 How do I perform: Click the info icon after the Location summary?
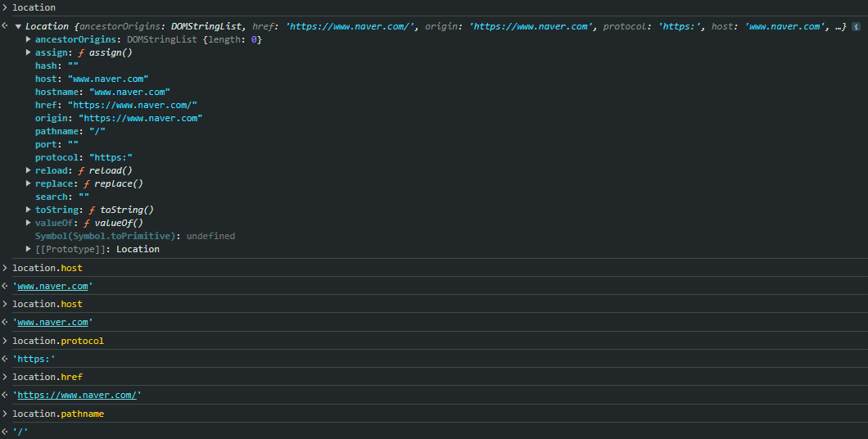[x=856, y=26]
